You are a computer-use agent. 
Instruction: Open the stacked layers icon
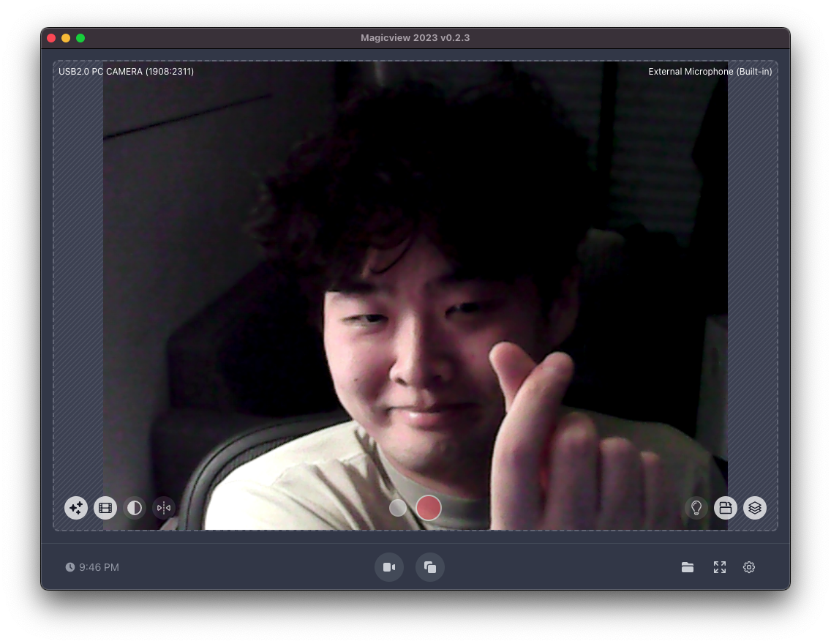point(755,508)
